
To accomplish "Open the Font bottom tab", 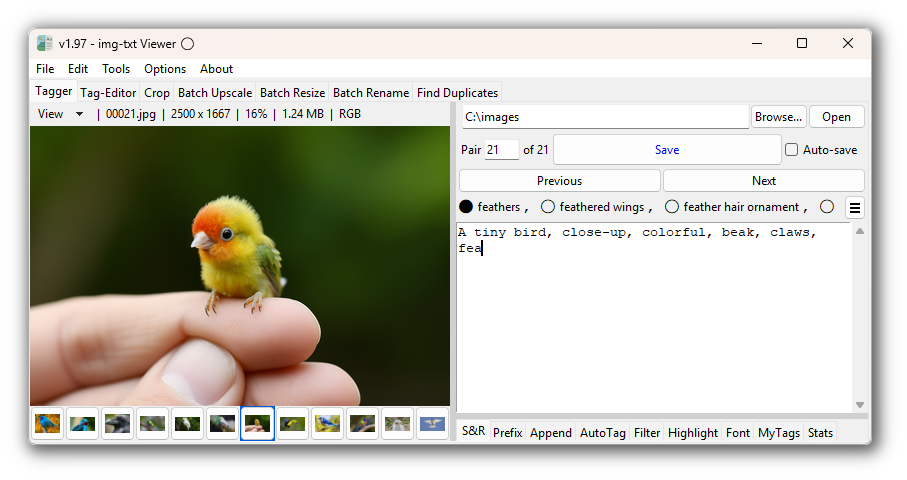I will coord(738,433).
